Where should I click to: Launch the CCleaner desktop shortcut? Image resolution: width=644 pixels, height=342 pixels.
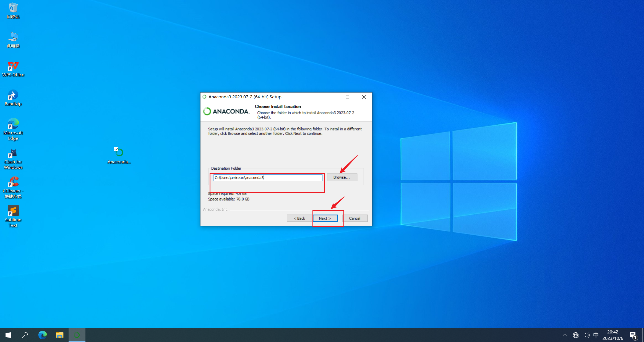13,183
